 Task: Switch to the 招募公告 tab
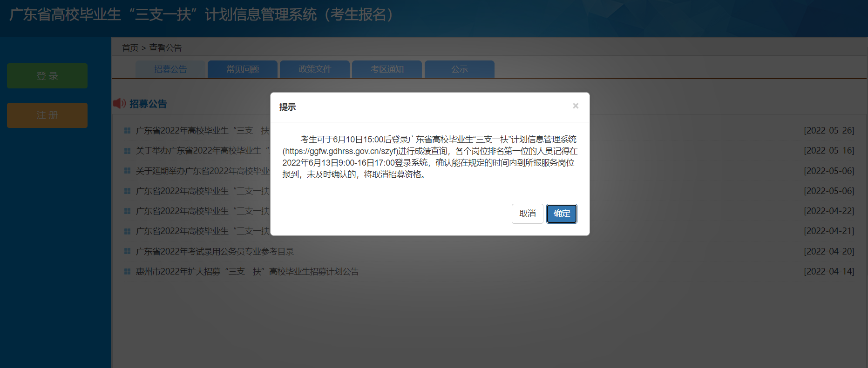point(170,69)
